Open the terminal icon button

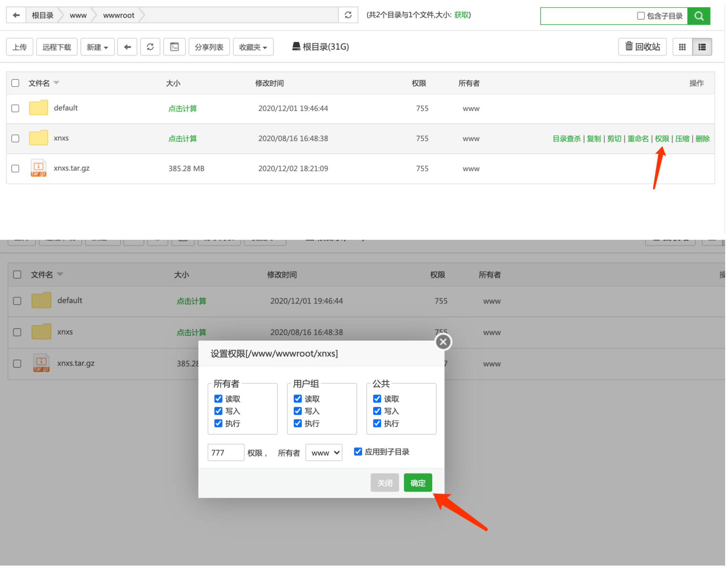tap(175, 47)
